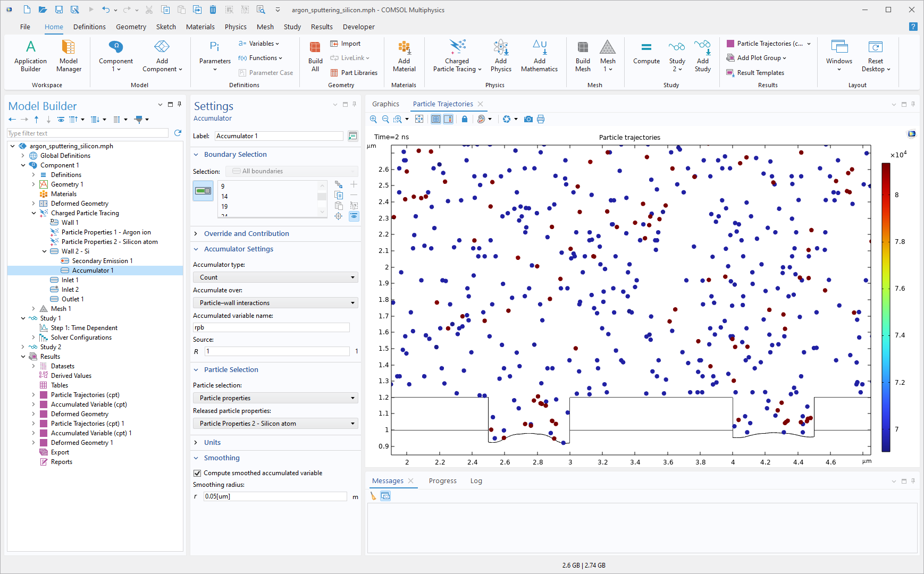
Task: Open the Accumulate over dropdown
Action: (275, 303)
